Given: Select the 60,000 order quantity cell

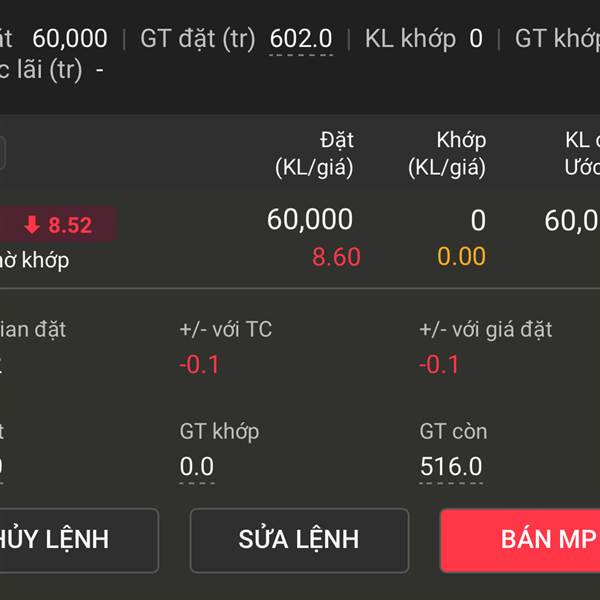Looking at the screenshot, I should tap(310, 220).
